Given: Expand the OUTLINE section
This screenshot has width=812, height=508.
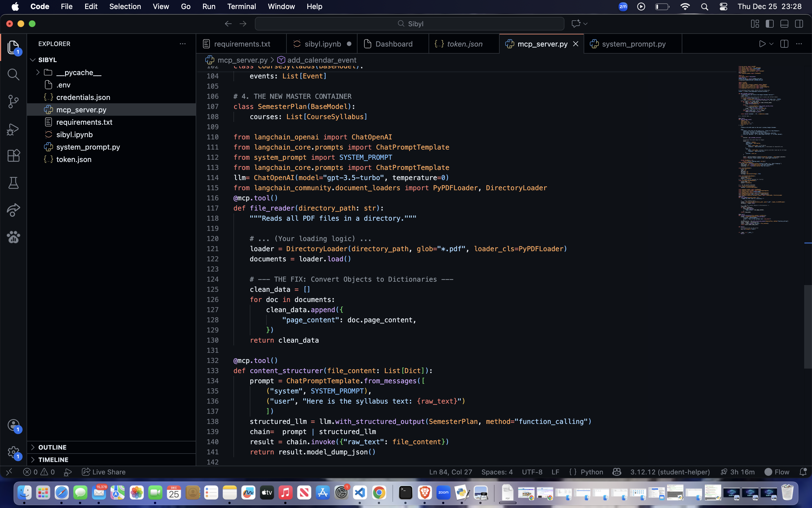Looking at the screenshot, I should pos(111,447).
